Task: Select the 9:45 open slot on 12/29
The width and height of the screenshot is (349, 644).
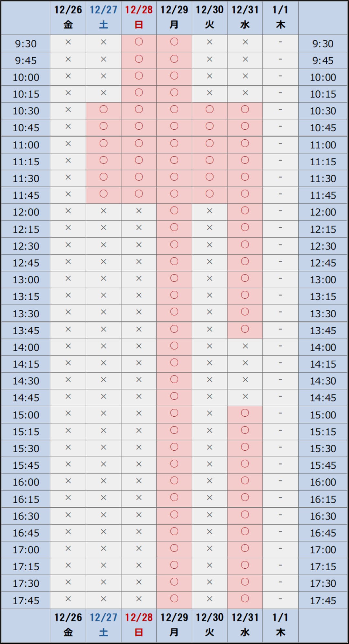Action: pyautogui.click(x=174, y=59)
